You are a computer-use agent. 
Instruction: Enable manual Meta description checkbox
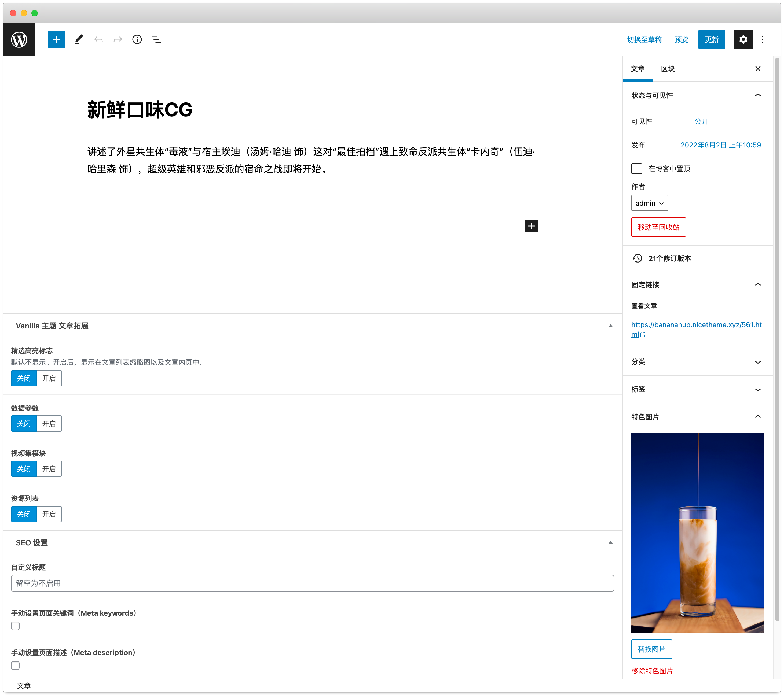[15, 666]
